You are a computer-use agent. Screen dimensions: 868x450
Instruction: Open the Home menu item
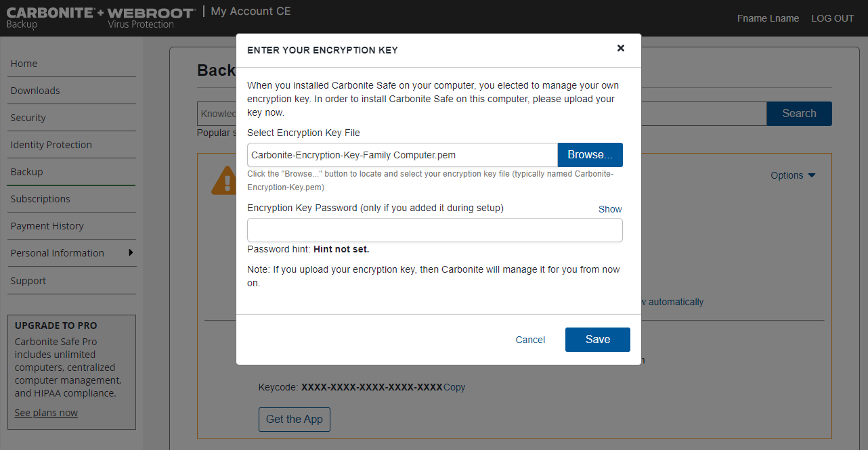[x=24, y=64]
